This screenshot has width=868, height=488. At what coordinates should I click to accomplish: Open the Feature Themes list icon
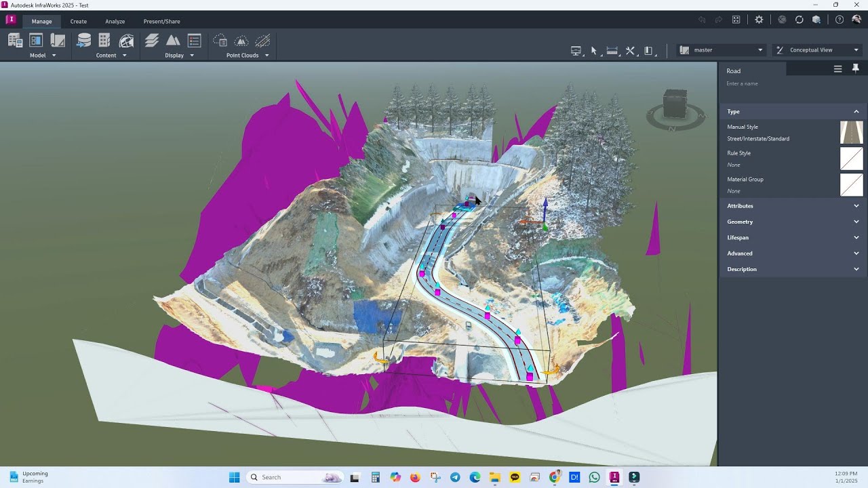pos(195,41)
